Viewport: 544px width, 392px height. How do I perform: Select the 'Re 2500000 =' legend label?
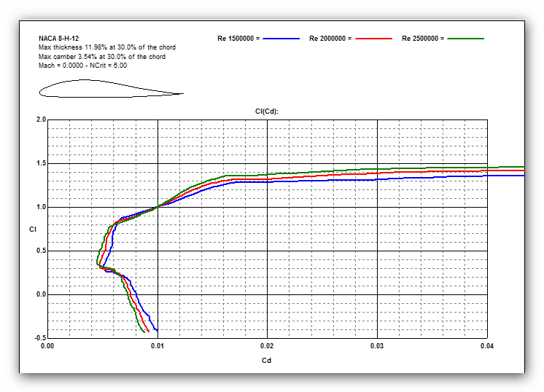point(423,38)
